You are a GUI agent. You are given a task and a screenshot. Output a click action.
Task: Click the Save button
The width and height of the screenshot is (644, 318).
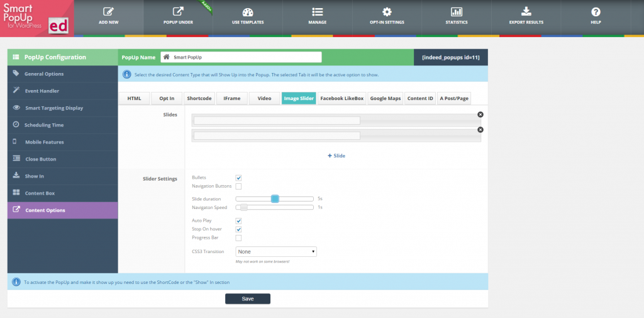[x=248, y=298]
